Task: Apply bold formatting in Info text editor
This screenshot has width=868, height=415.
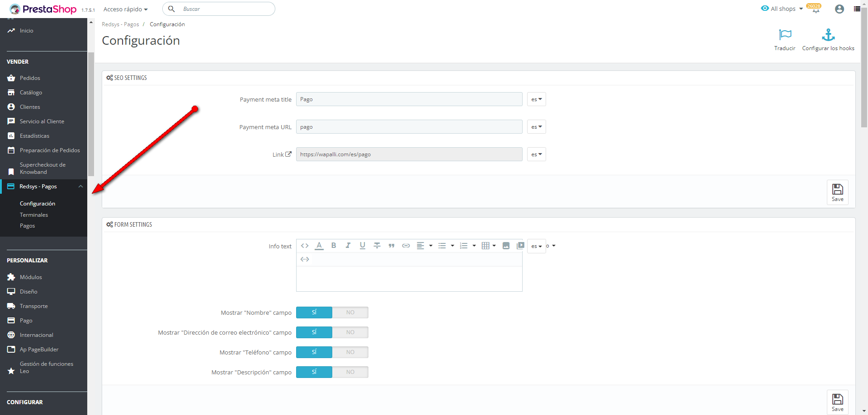Action: (x=334, y=246)
